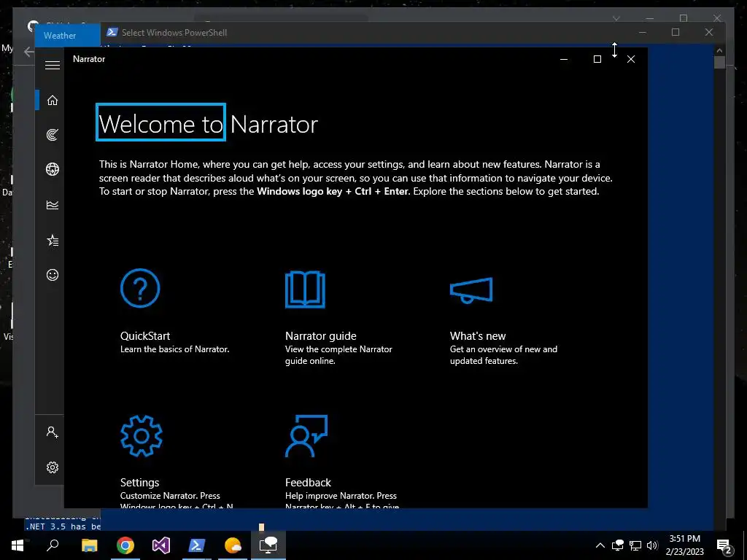Switch to Narrator taskbar icon
Viewport: 747px width, 560px height.
point(268,545)
